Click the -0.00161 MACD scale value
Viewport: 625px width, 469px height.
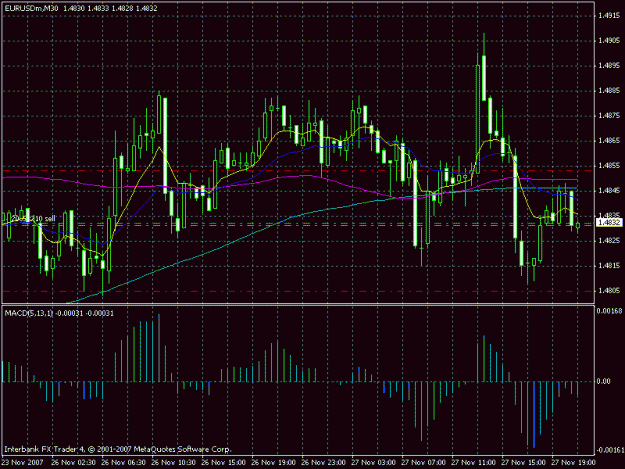pyautogui.click(x=609, y=450)
